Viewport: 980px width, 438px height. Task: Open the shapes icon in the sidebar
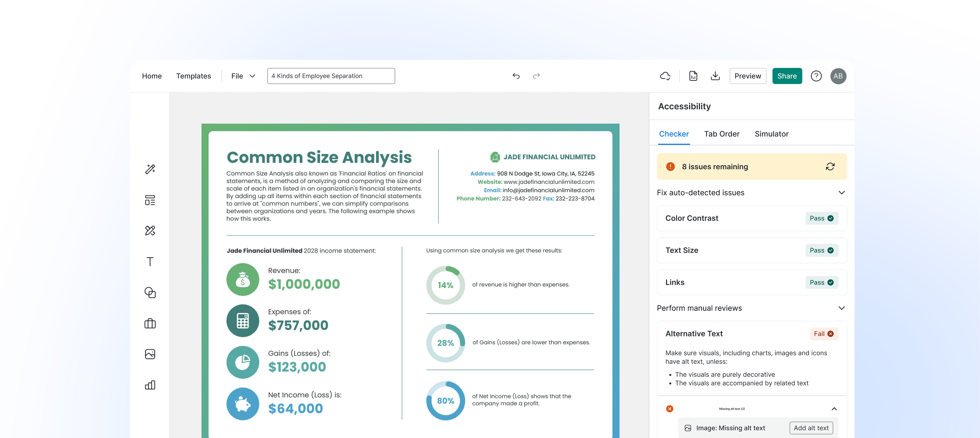tap(150, 292)
